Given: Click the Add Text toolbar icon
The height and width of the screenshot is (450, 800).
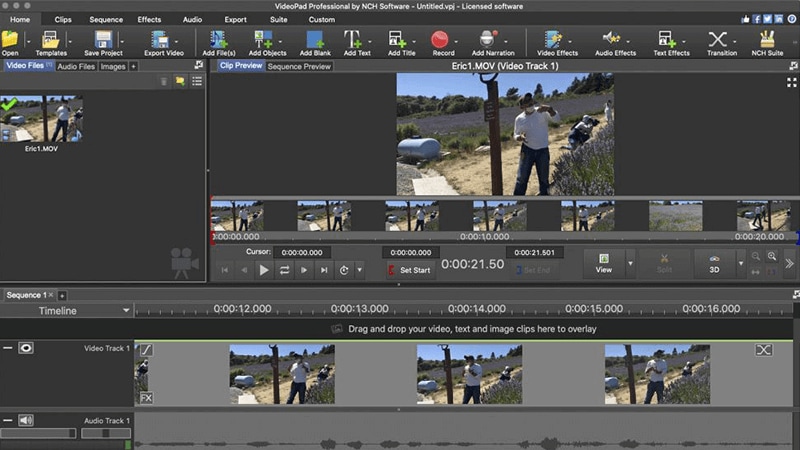Looking at the screenshot, I should coord(352,39).
